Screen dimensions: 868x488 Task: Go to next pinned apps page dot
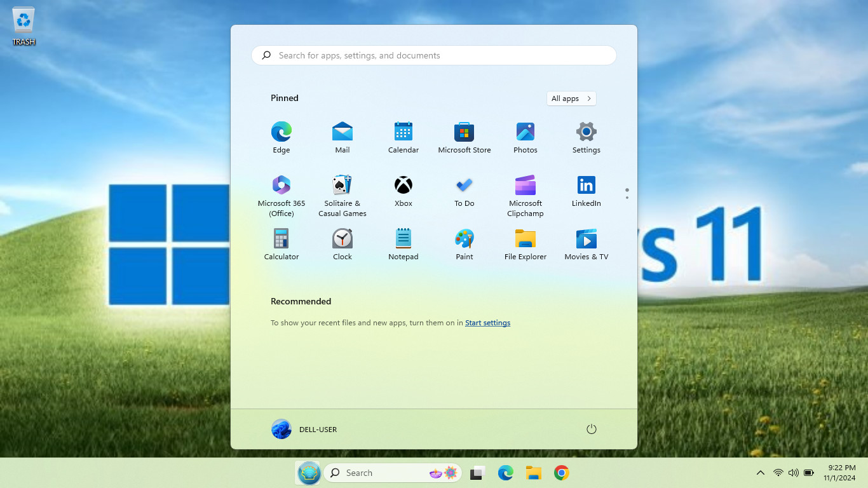pos(627,198)
